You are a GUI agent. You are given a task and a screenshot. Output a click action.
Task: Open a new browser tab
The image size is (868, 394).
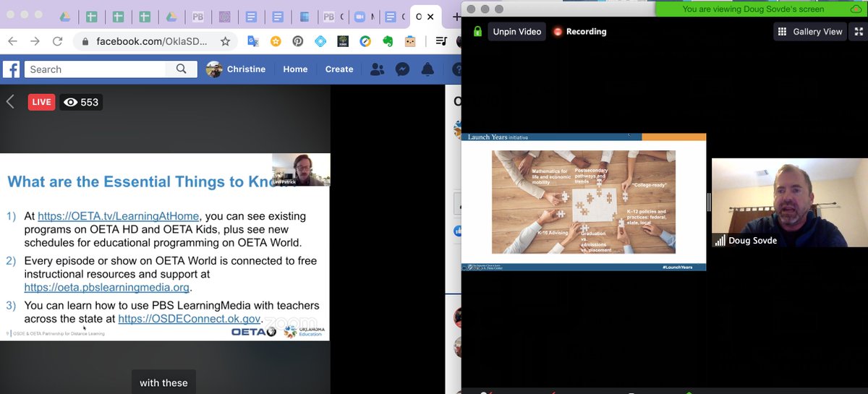[x=456, y=16]
